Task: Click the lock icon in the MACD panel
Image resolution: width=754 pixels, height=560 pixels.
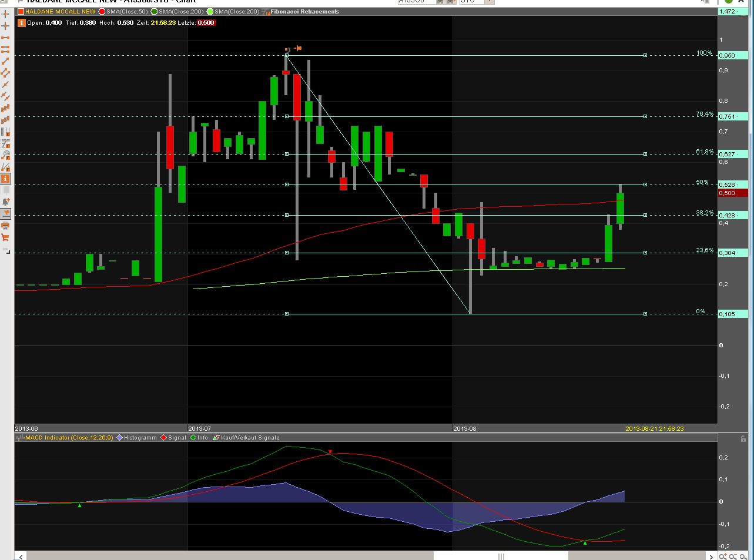Action: [x=743, y=438]
